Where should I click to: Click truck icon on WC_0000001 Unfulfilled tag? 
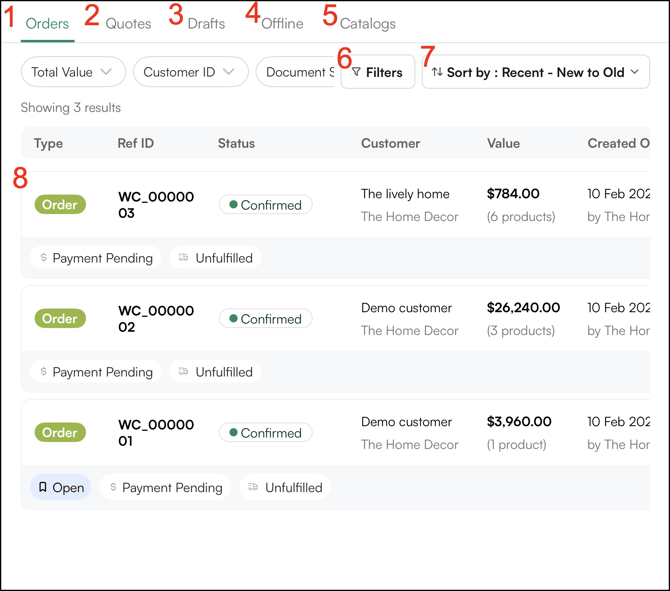[253, 488]
